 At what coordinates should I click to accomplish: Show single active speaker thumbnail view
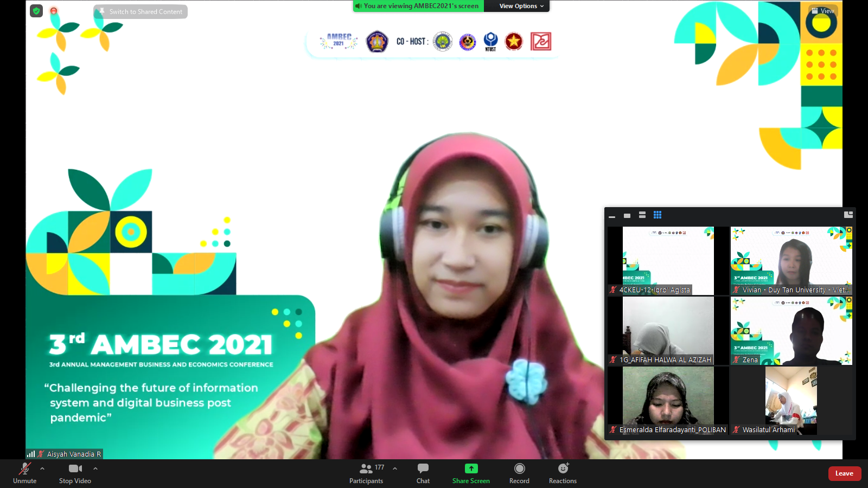click(627, 215)
